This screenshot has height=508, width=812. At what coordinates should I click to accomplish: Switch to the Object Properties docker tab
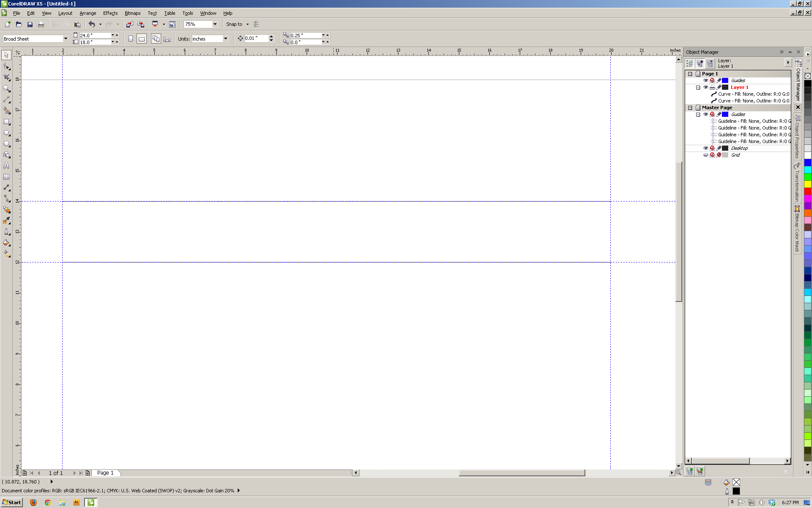(798, 137)
